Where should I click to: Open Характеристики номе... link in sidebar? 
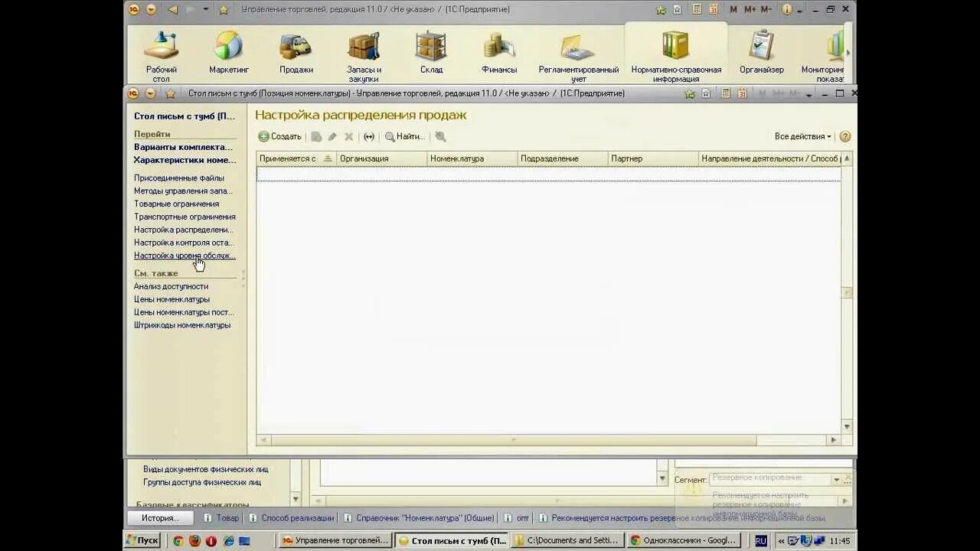click(185, 160)
